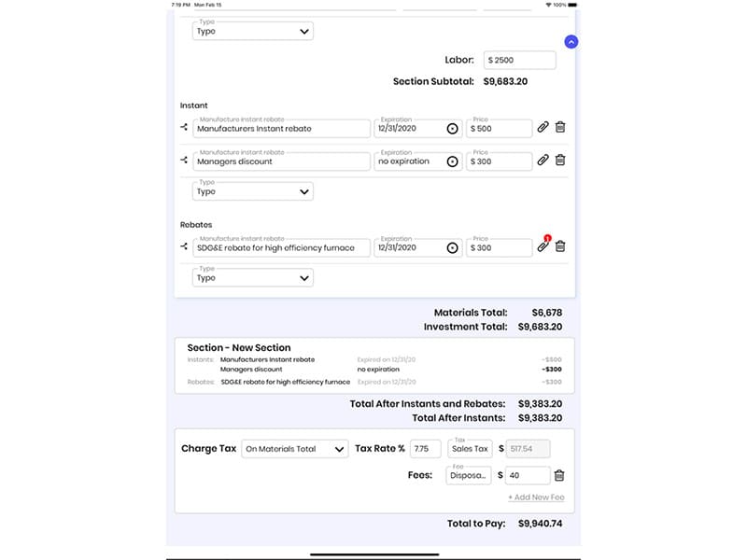Toggle expiration circle for Managers discount
Screen dimensions: 747x560
(453, 161)
